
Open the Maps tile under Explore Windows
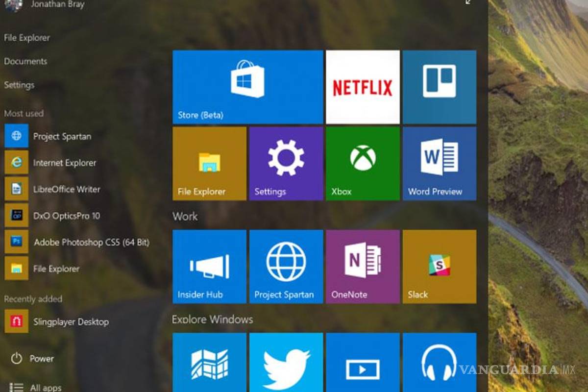click(209, 365)
